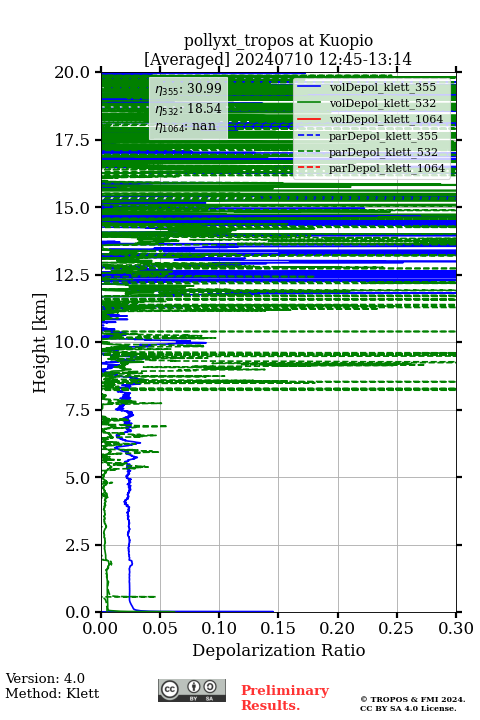
Task: Click the green dashed parDepol_klett_532 legend line
Action: [x=309, y=152]
